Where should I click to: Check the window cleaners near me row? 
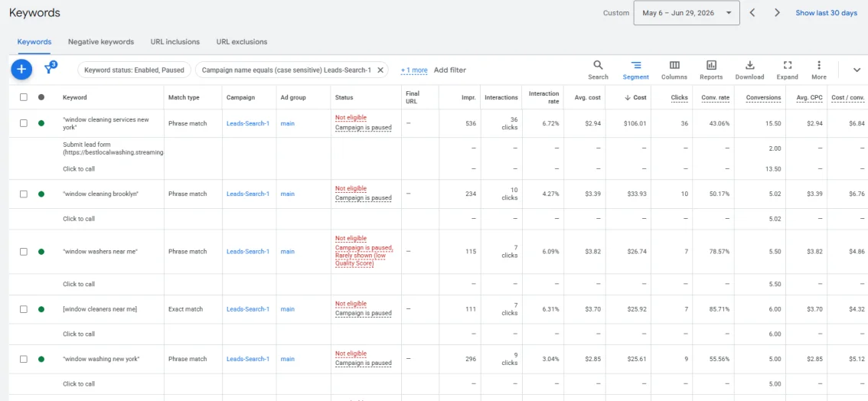coord(23,309)
